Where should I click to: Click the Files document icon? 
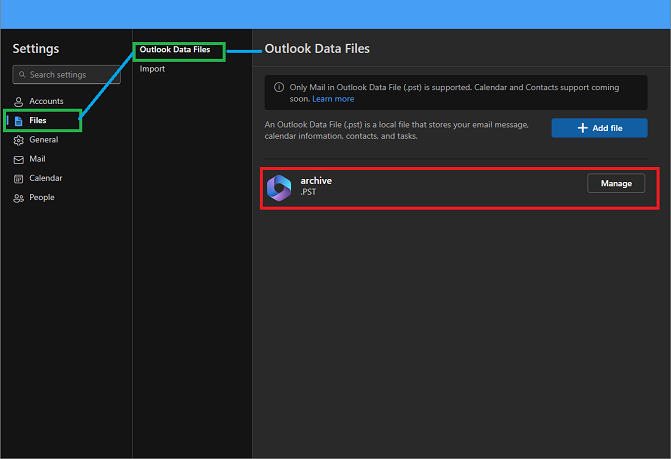coord(18,121)
